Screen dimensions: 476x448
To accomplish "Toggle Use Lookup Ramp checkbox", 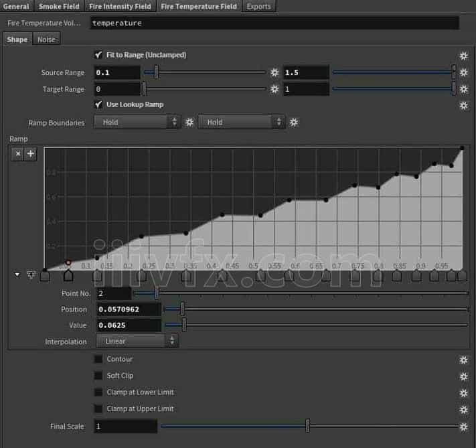I will point(98,104).
